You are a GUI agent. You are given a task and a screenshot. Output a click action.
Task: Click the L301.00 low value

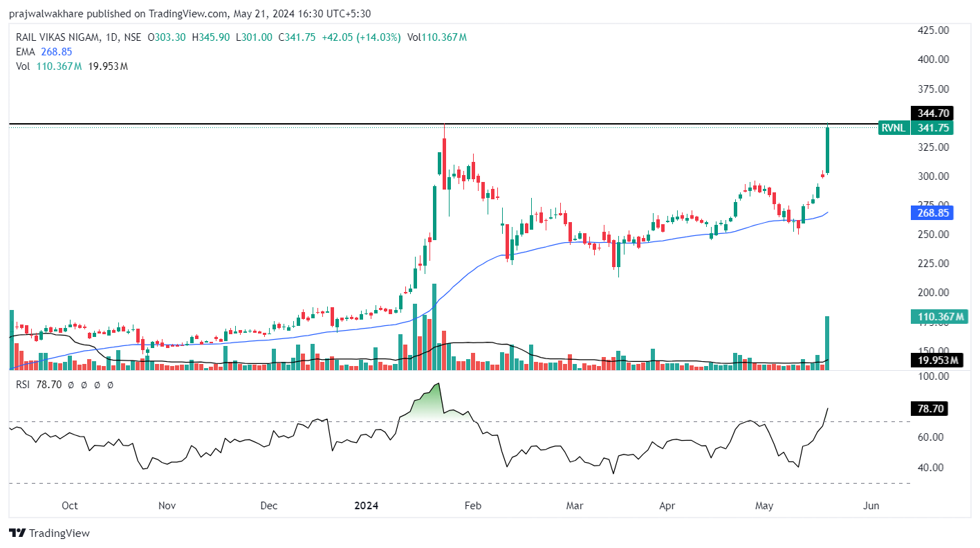click(x=254, y=37)
